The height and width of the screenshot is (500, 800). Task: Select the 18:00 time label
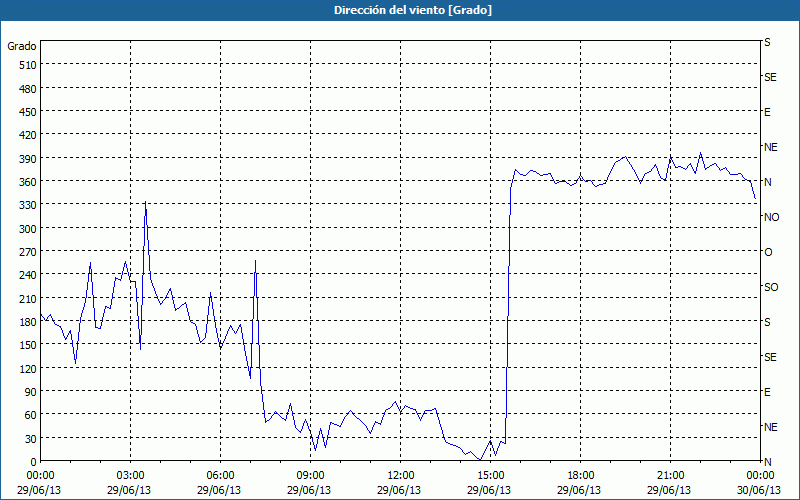pos(580,476)
